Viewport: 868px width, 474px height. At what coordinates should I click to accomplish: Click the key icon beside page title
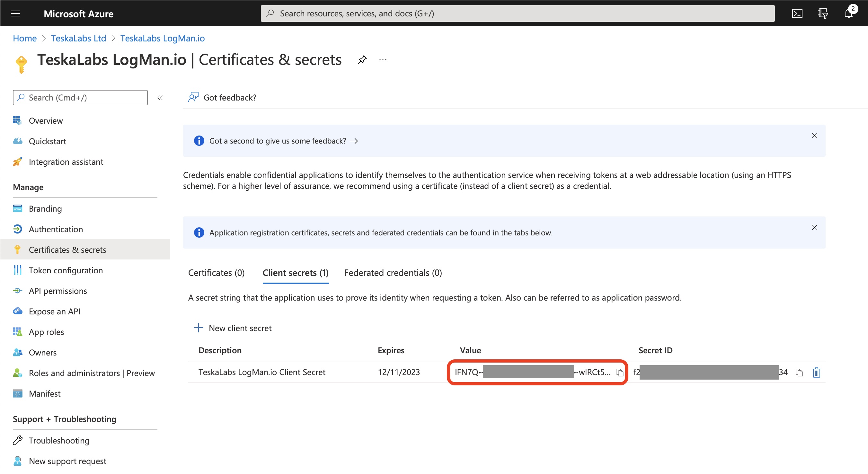(x=21, y=64)
